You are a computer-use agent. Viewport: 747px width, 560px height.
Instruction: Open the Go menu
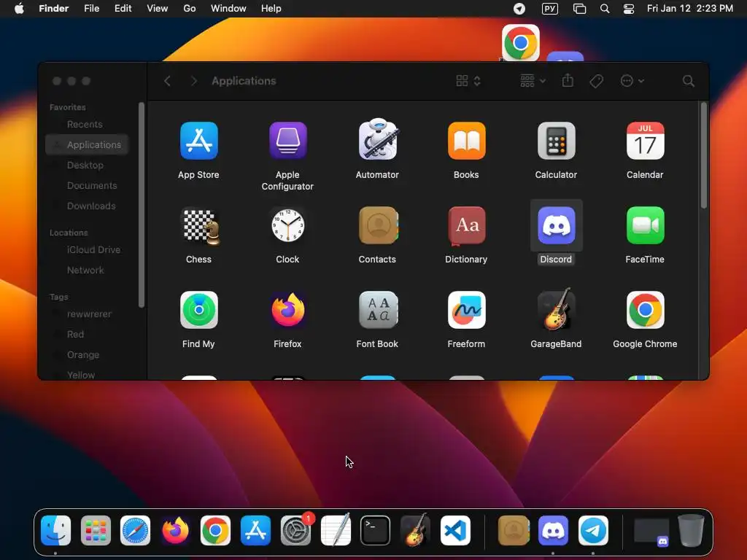[x=189, y=8]
